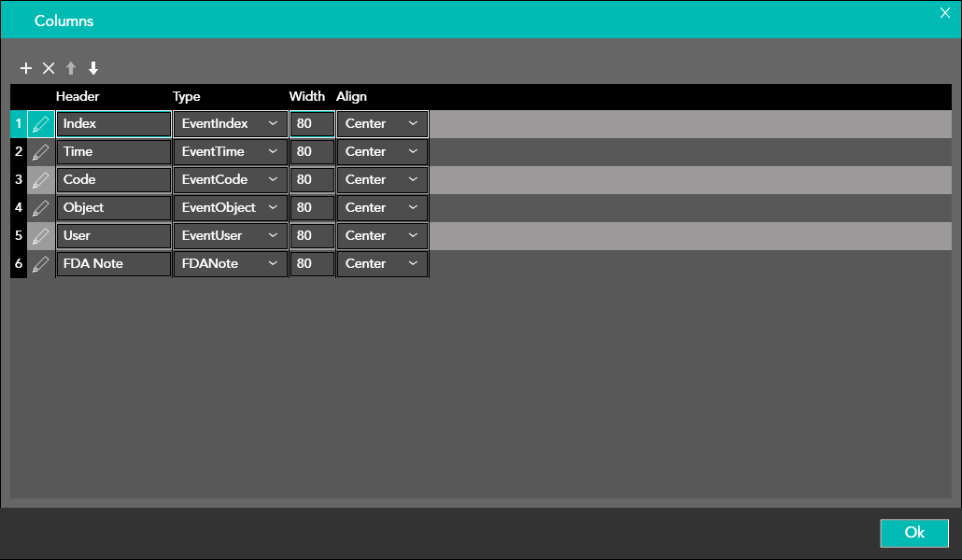The height and width of the screenshot is (560, 962).
Task: Click the pencil edit icon for Code row
Action: pos(41,180)
